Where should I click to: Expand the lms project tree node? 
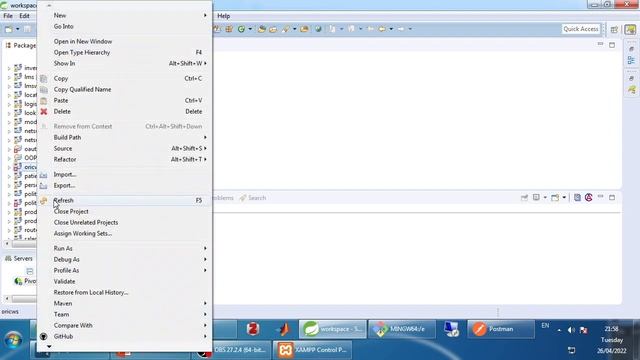pos(9,77)
